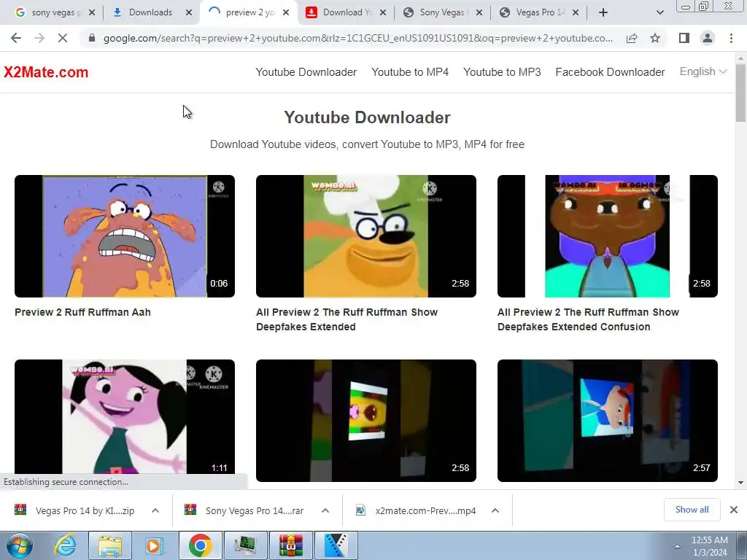Close the 'Download Yo' tab
The height and width of the screenshot is (560, 747).
click(x=383, y=12)
